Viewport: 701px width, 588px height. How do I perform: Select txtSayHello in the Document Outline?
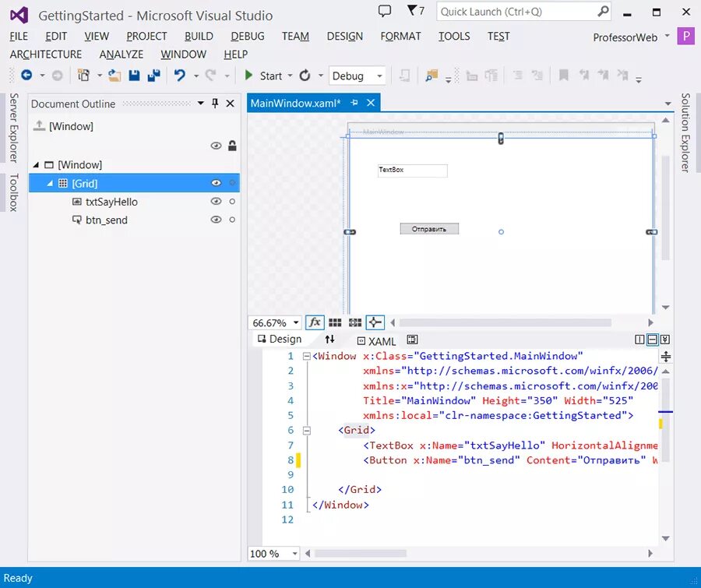click(x=111, y=202)
